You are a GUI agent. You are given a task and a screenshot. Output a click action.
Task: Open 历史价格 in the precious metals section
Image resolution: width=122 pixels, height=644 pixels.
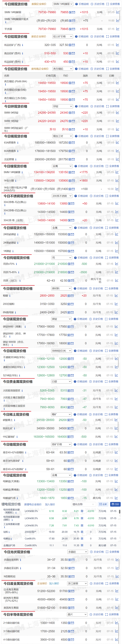click(96, 382)
